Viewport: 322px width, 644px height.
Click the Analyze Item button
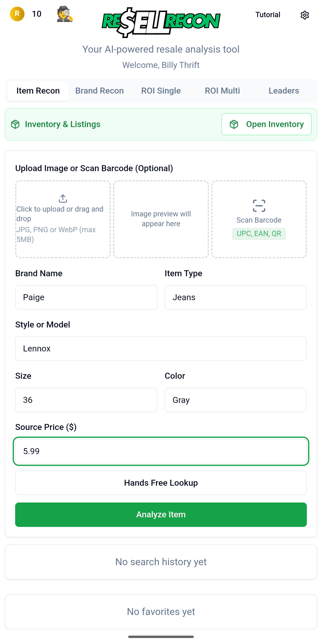tap(161, 514)
